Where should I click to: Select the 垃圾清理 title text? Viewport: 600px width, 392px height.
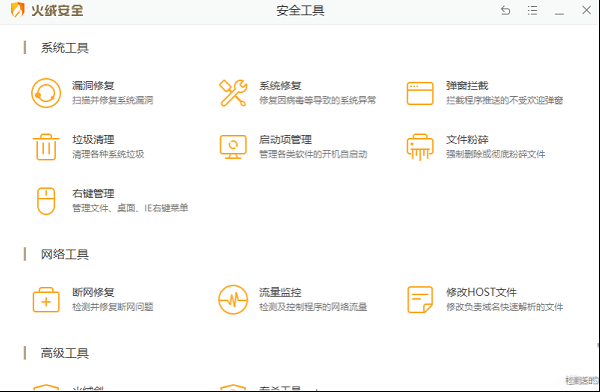93,140
